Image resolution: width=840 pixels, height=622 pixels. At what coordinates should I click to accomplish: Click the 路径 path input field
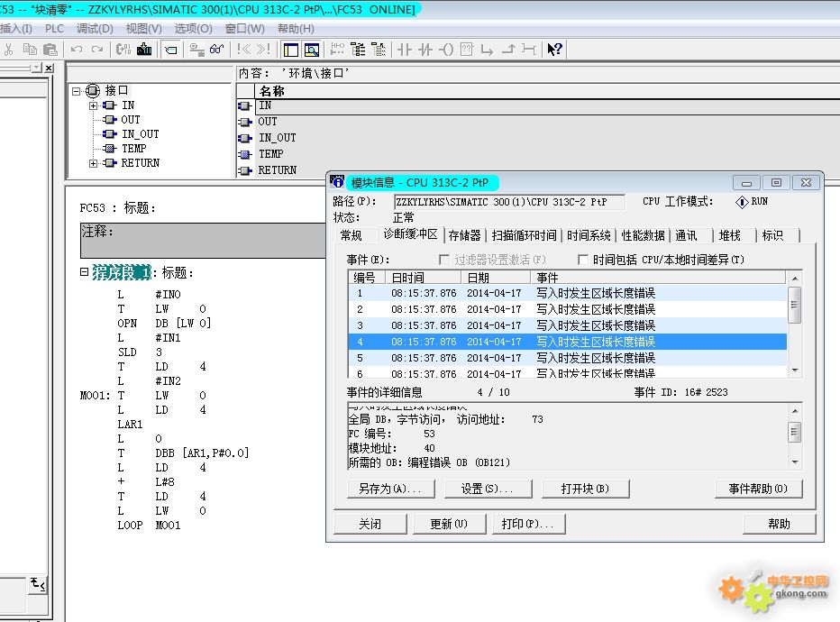pos(509,202)
